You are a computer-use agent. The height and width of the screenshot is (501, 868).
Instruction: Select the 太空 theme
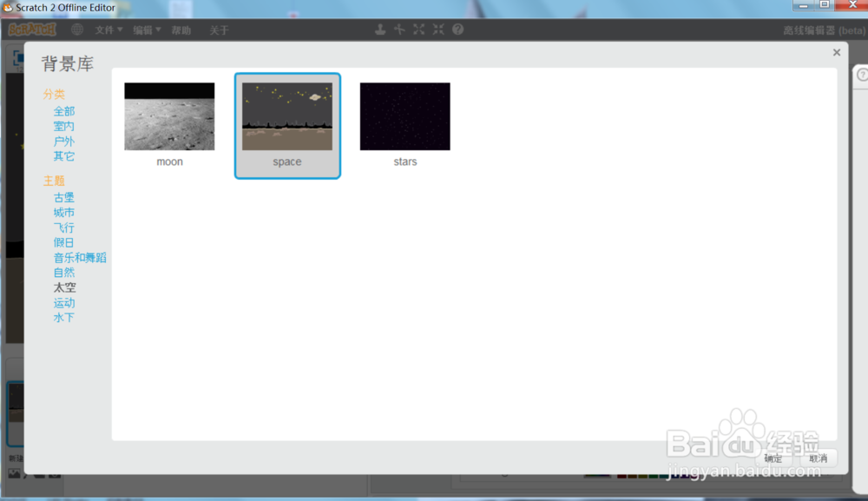point(64,287)
